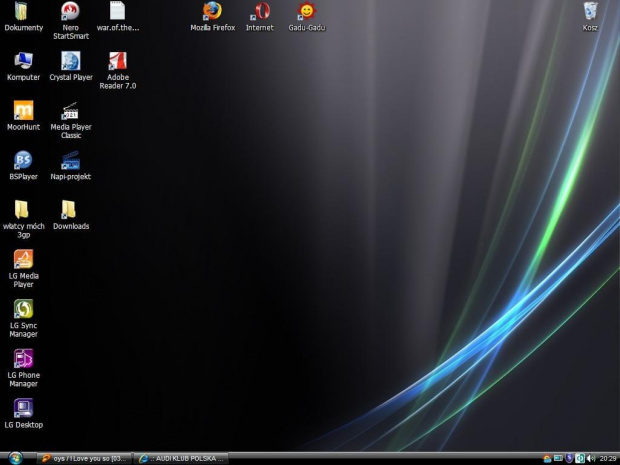Select the LG Phone Manager icon
The width and height of the screenshot is (620, 465).
pos(23,358)
